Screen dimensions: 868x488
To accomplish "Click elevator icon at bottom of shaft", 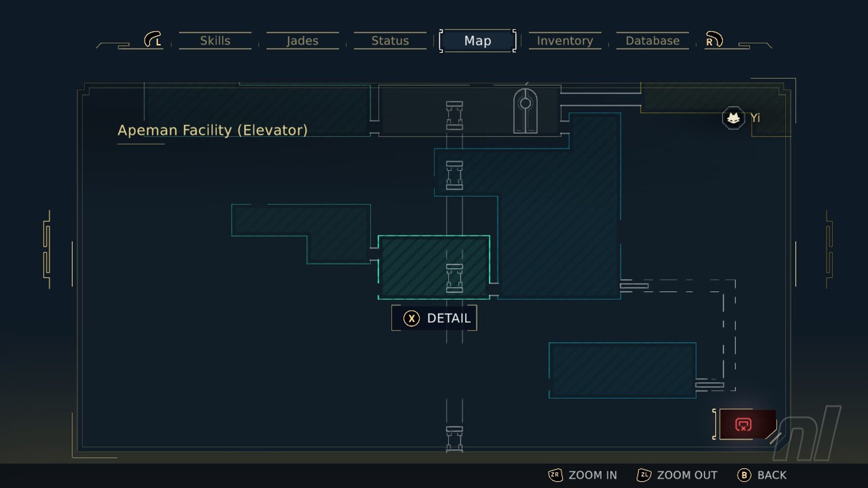I will click(x=454, y=438).
